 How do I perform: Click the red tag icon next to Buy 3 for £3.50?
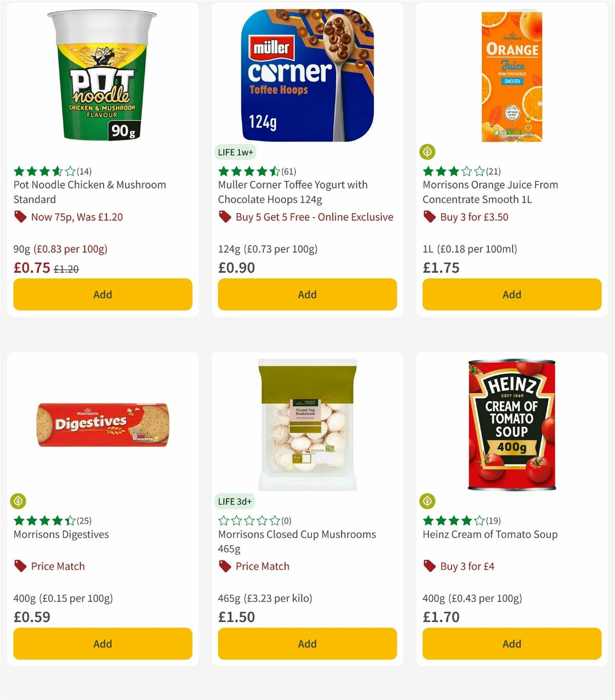point(429,217)
